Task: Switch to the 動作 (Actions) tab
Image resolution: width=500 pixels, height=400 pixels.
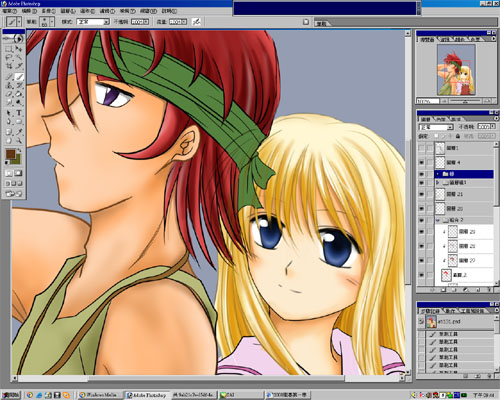Action: 450,311
